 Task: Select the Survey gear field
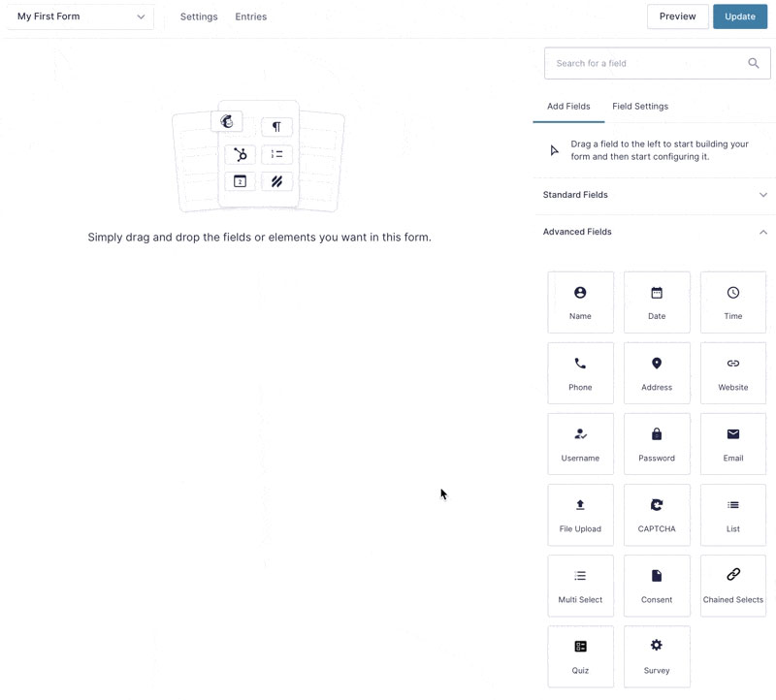click(x=657, y=656)
